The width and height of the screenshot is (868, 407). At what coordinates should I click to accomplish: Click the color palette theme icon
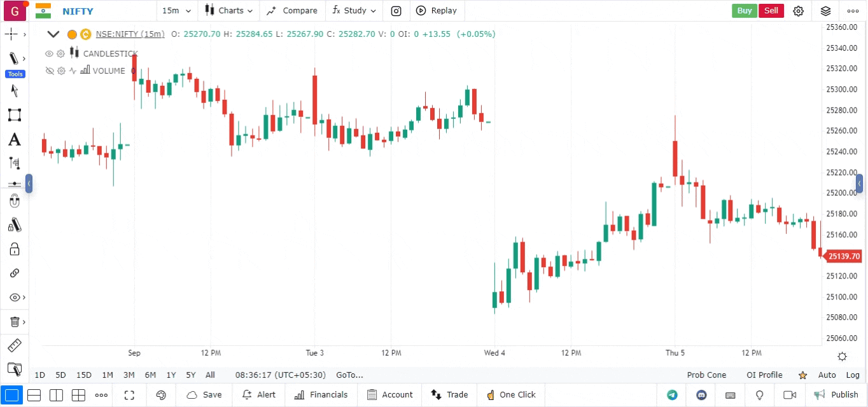pyautogui.click(x=161, y=395)
